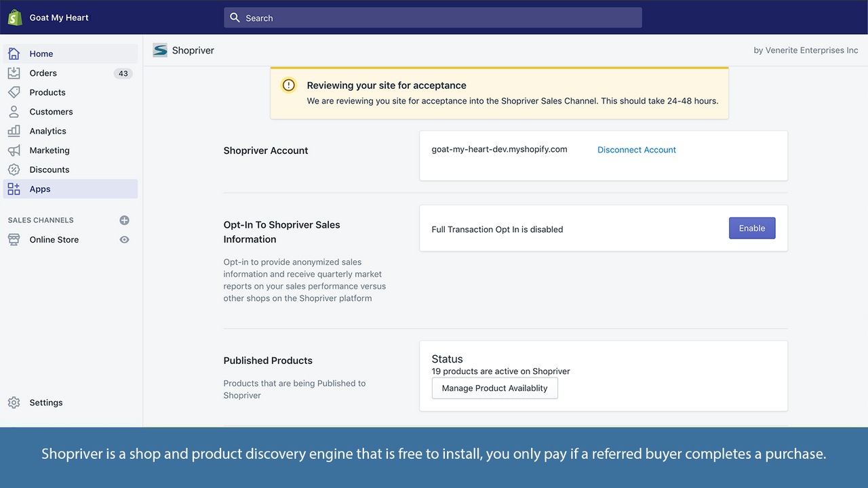868x488 pixels.
Task: Click goat-my-heart-dev.myshopify.com account text
Action: [x=500, y=149]
